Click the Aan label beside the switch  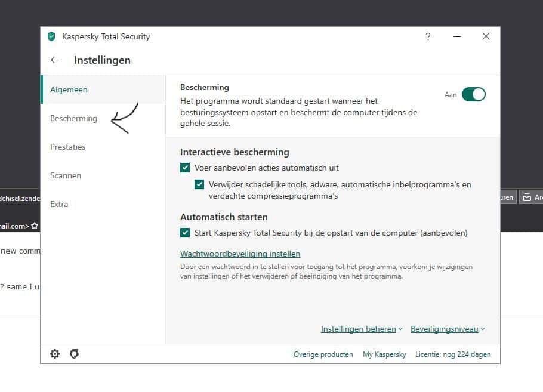[451, 95]
